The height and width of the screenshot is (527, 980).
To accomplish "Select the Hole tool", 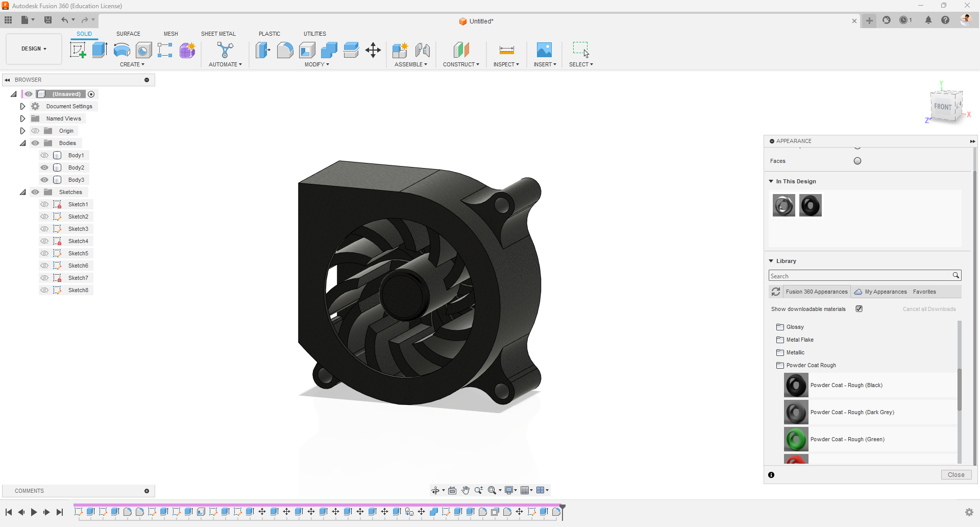I will [x=144, y=50].
